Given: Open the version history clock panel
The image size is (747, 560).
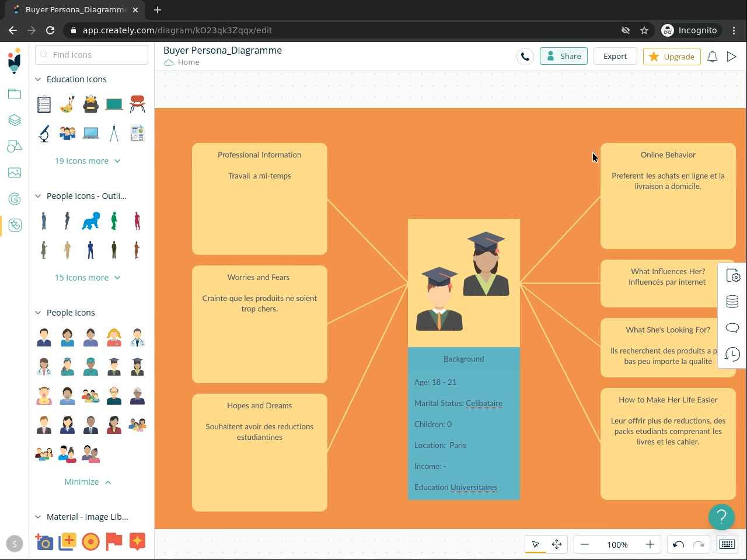Looking at the screenshot, I should [x=732, y=354].
